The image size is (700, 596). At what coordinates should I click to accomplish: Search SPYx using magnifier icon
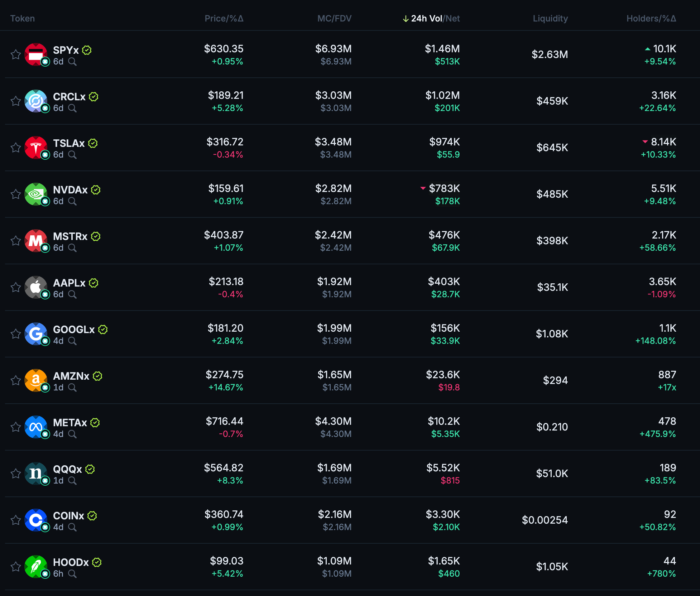click(x=72, y=62)
